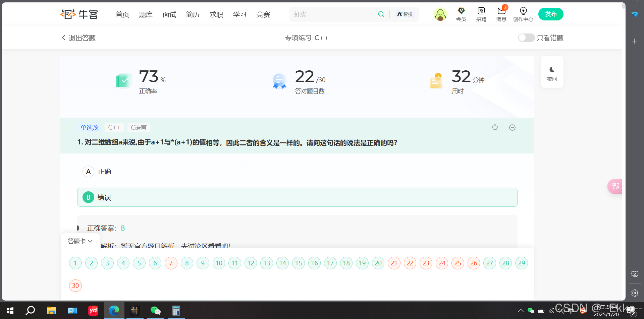
Task: Click the search magnifier icon
Action: pyautogui.click(x=381, y=14)
